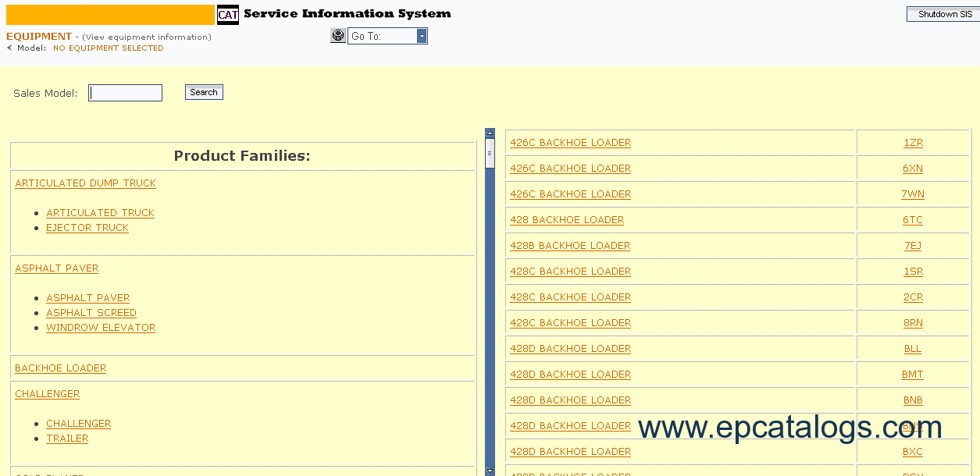Click the scrollbar down arrow of Product Families
The image size is (980, 476).
(490, 471)
